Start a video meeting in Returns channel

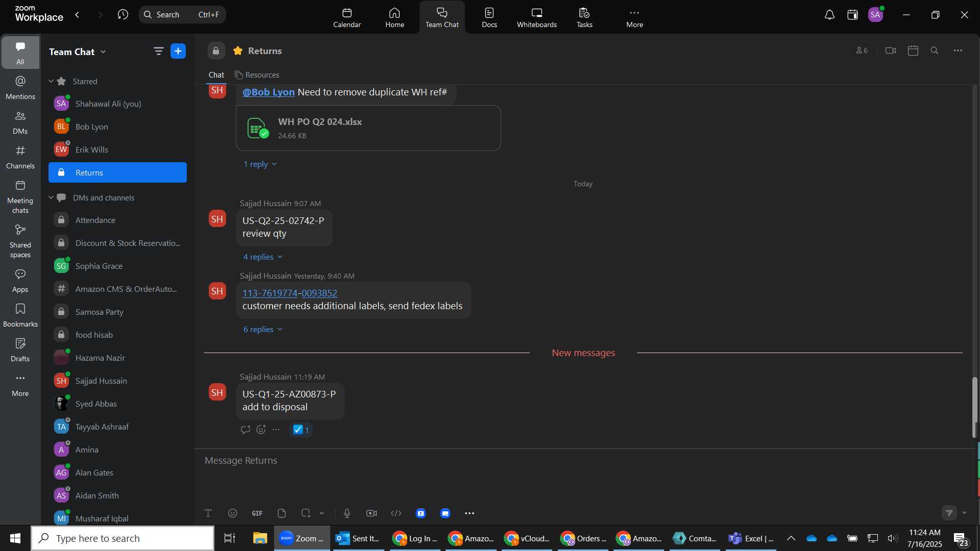pyautogui.click(x=891, y=51)
